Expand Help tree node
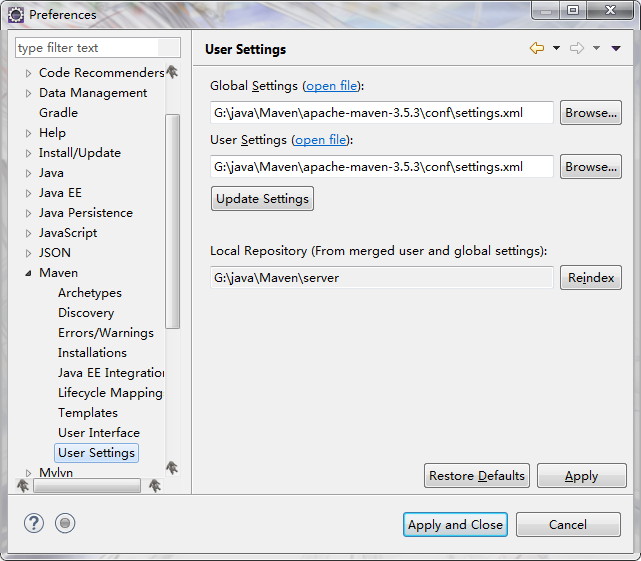 click(x=28, y=133)
